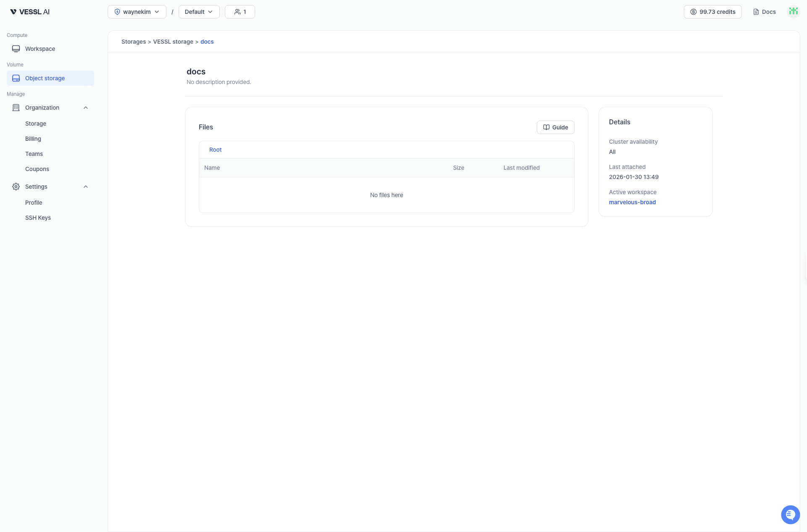The height and width of the screenshot is (532, 807).
Task: Click the user avatar icon
Action: point(793,11)
